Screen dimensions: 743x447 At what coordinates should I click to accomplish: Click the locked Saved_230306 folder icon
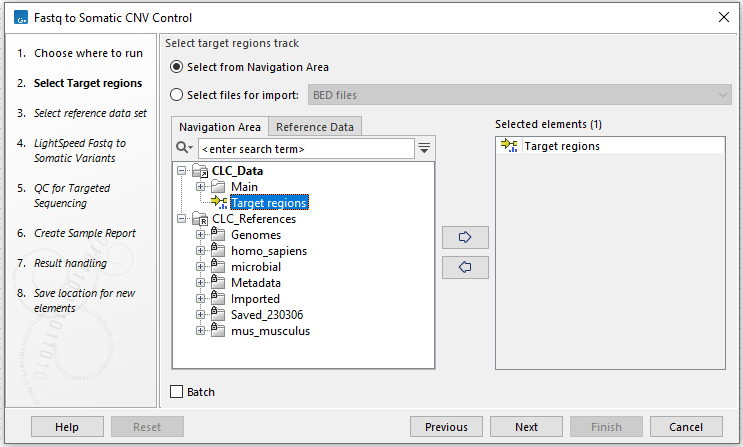[x=217, y=314]
